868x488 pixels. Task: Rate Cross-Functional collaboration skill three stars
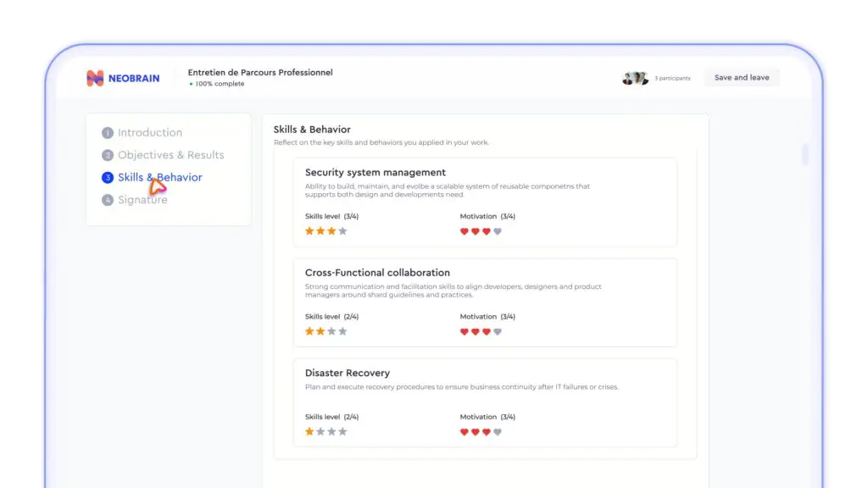pos(331,331)
